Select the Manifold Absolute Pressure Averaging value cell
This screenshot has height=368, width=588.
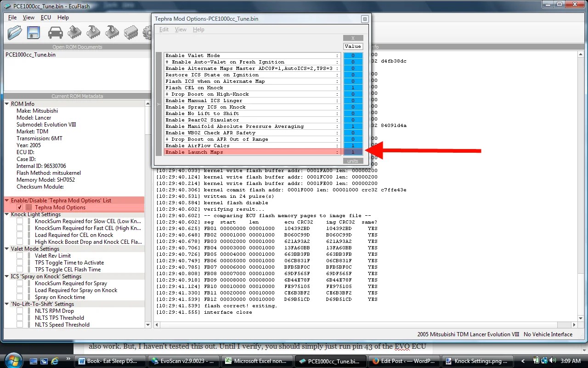tap(353, 126)
